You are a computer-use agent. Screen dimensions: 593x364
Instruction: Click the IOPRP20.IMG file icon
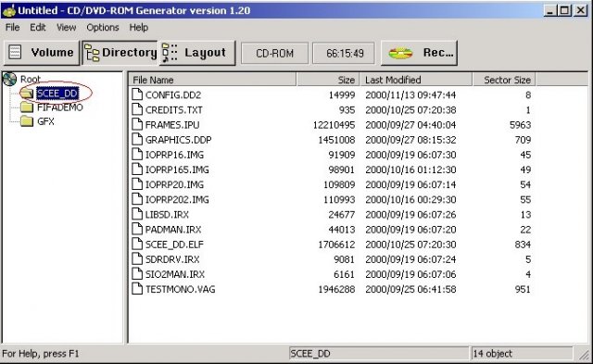137,184
